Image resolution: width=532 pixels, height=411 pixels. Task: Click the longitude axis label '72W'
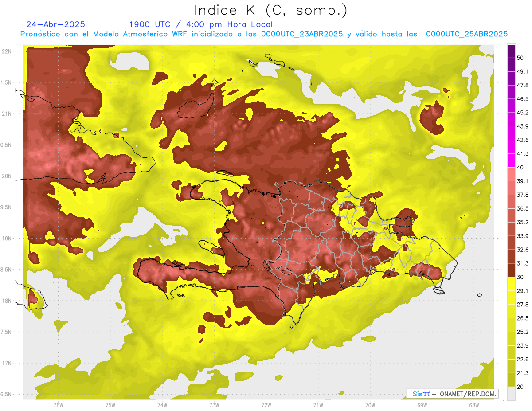[x=266, y=406]
